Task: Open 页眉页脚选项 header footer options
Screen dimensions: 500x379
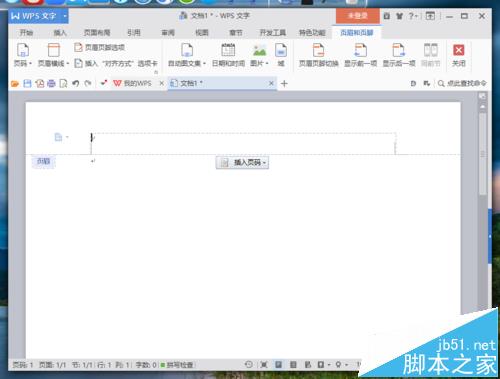Action: tap(99, 47)
